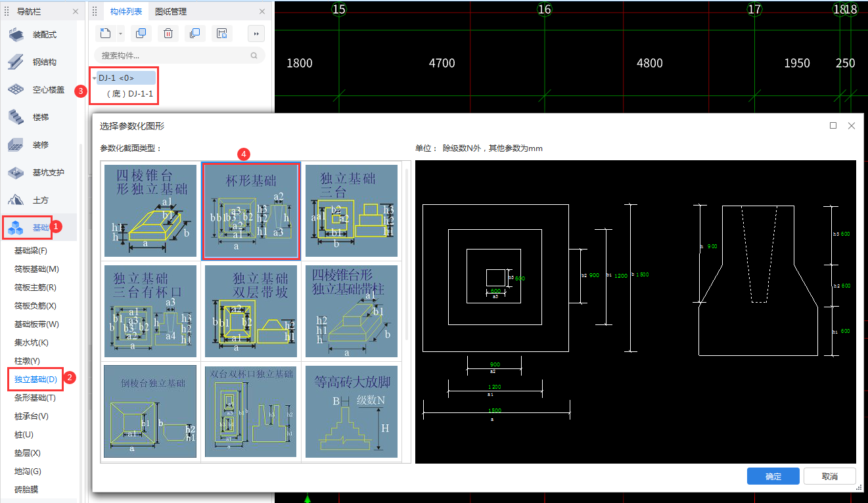868x503 pixels.
Task: Choose 倒棱台独立基础 thumbnail
Action: point(150,411)
